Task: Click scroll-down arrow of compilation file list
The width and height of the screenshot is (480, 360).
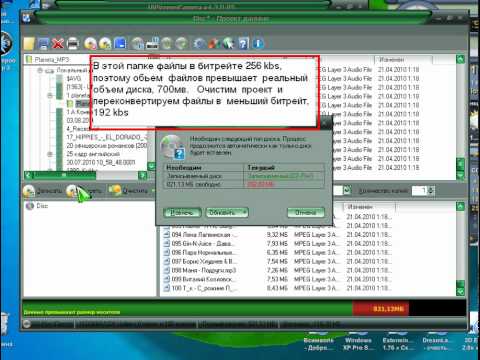Action: pyautogui.click(x=460, y=292)
